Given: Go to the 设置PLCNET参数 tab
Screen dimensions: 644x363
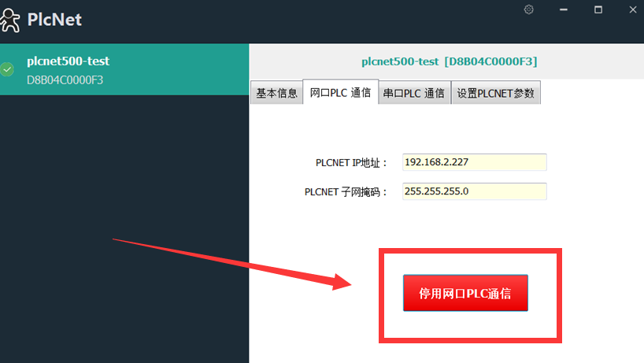Looking at the screenshot, I should coord(496,93).
